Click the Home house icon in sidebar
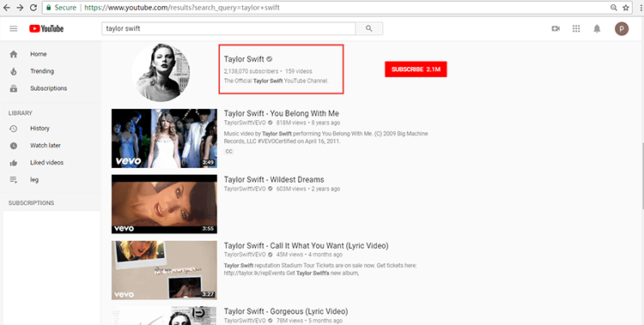644x325 pixels. click(x=14, y=54)
